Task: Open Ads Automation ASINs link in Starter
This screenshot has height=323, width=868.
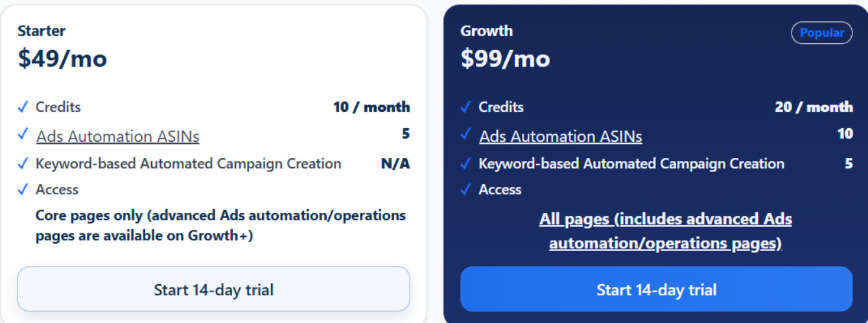Action: pyautogui.click(x=118, y=137)
